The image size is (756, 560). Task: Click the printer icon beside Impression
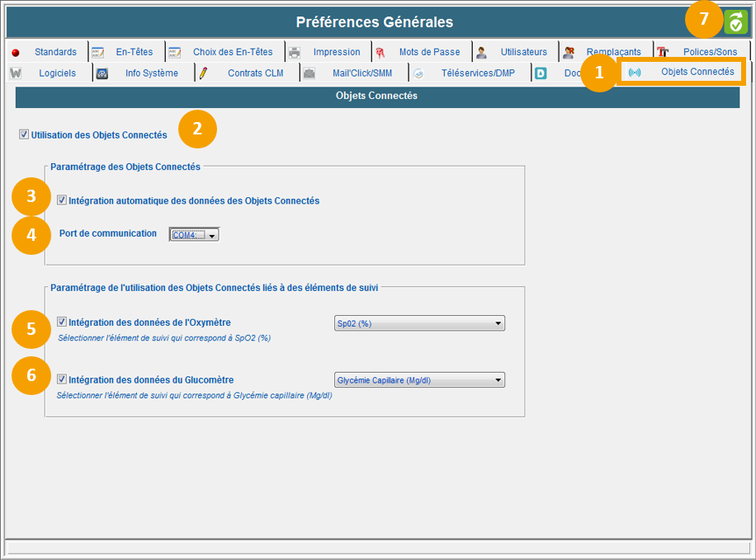coord(295,53)
